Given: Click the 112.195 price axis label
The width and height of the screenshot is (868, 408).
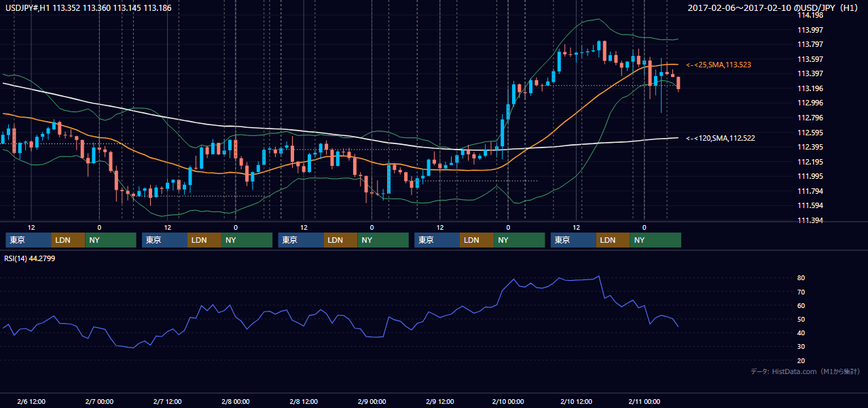Looking at the screenshot, I should (x=810, y=162).
